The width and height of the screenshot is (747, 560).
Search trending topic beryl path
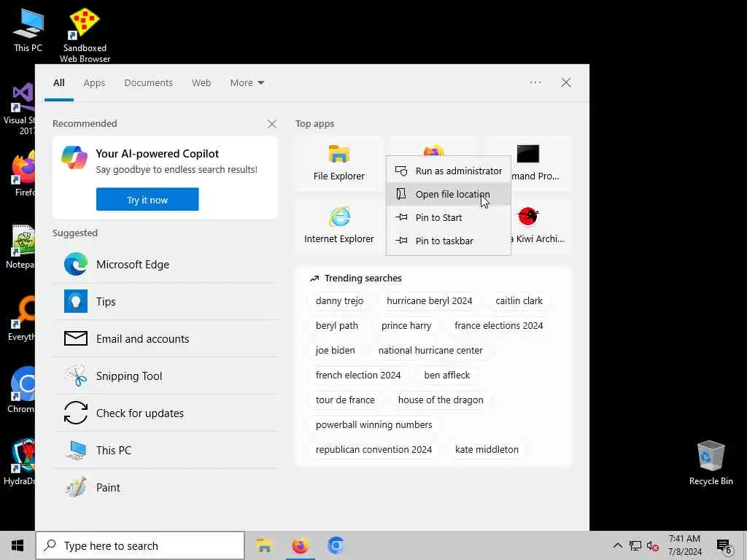pyautogui.click(x=336, y=326)
